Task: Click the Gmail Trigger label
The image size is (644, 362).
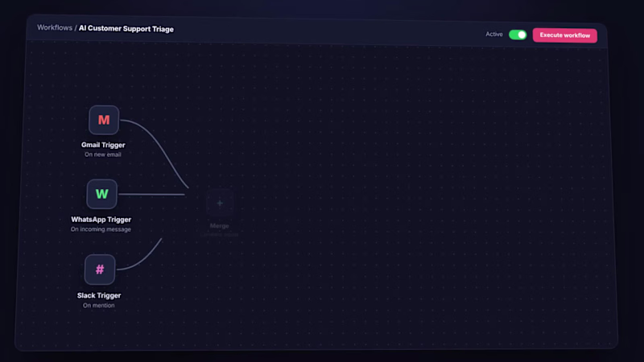Action: (x=103, y=145)
